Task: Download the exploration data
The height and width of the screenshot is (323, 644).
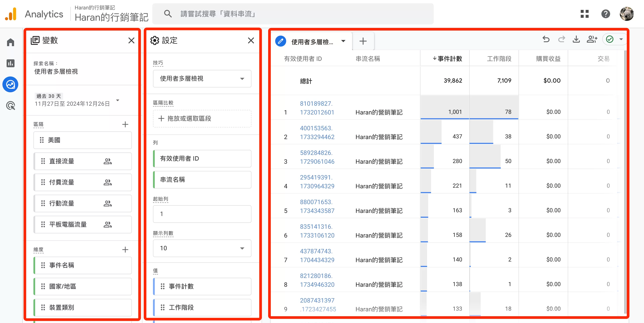Action: 576,39
